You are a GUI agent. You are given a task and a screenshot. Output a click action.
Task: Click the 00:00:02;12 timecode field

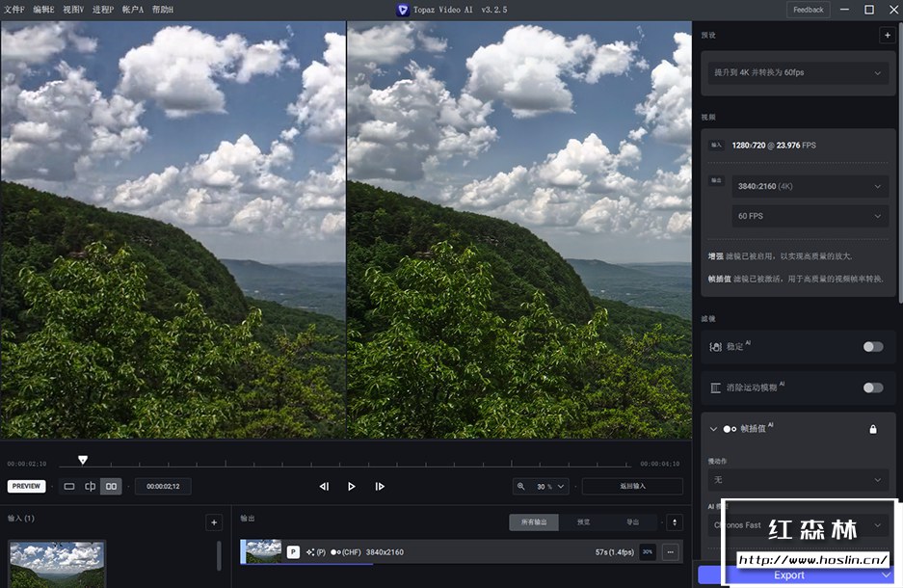(163, 487)
